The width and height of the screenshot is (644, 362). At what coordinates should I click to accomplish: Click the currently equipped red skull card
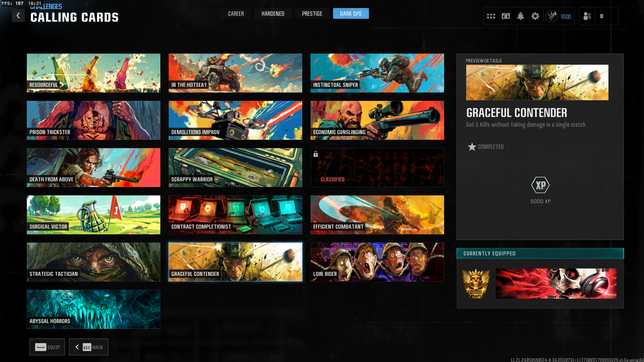(556, 284)
